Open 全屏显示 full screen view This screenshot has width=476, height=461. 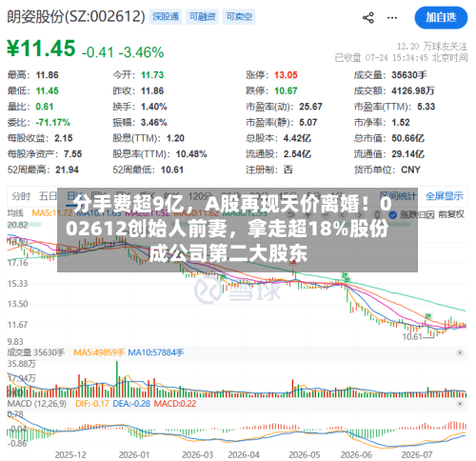(444, 196)
